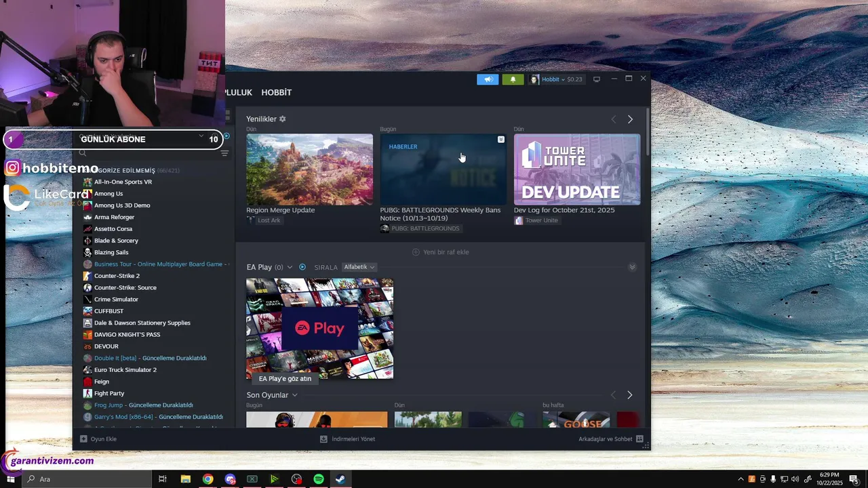Open Spotify from the taskbar

[319, 479]
